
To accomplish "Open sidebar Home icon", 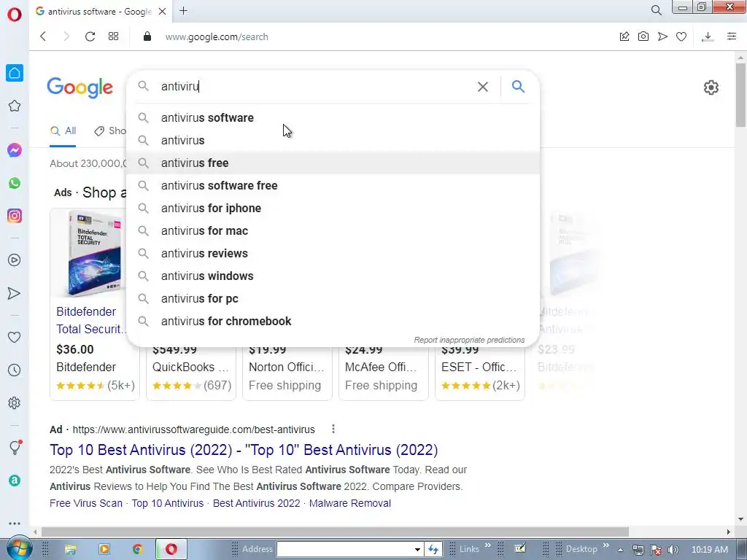I will pos(15,73).
